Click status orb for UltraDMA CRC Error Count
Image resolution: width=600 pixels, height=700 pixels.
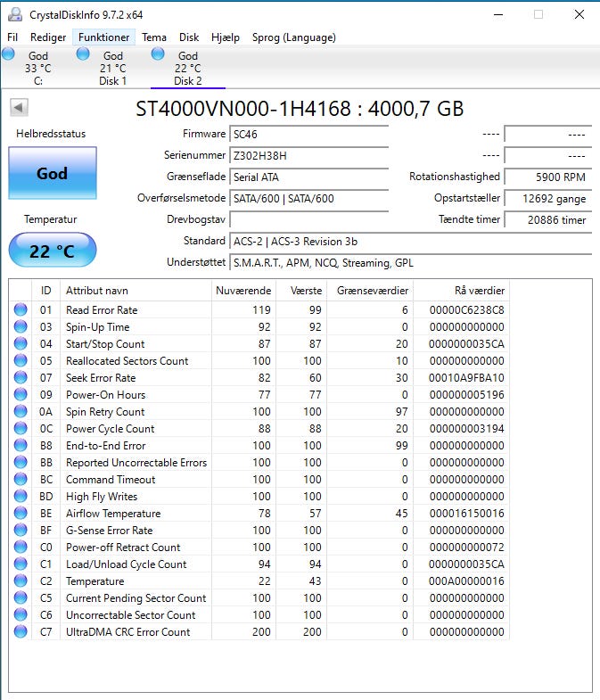(x=21, y=632)
